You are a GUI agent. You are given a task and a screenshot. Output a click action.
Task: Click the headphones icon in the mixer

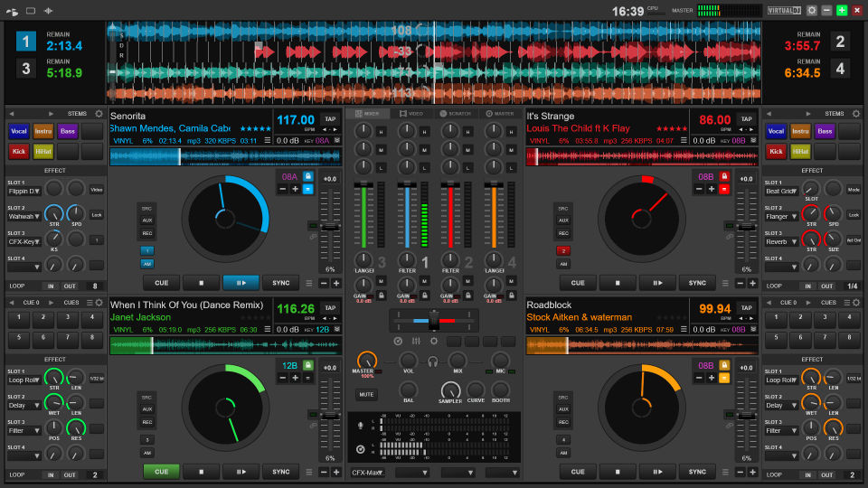[x=433, y=361]
